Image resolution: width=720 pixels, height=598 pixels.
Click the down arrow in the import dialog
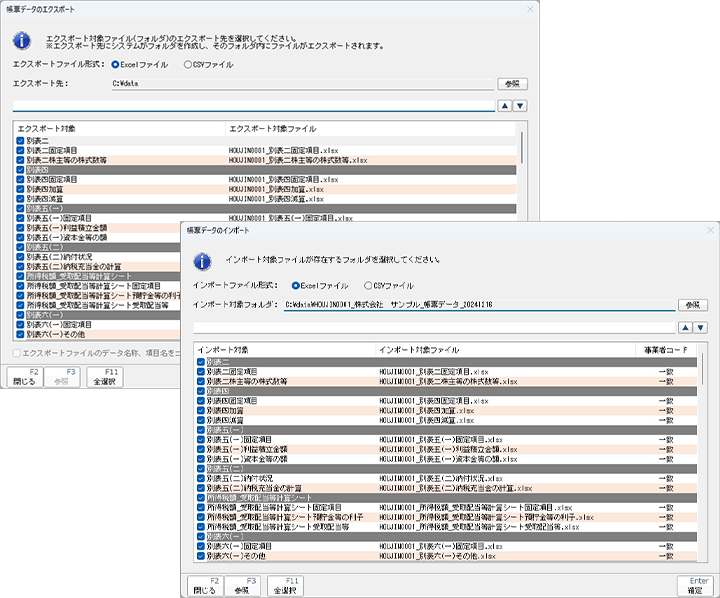pos(701,327)
